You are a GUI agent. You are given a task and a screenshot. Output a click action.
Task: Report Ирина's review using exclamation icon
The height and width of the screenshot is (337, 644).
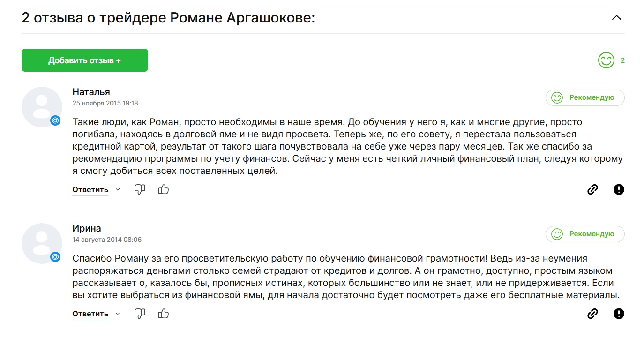click(619, 314)
